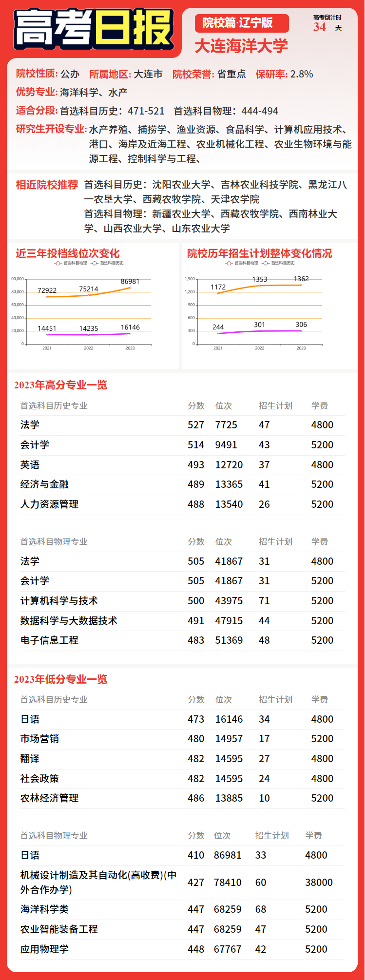The height and width of the screenshot is (980, 365).
Task: Click the 农业智能装备工程 major name
Action: coord(59,929)
